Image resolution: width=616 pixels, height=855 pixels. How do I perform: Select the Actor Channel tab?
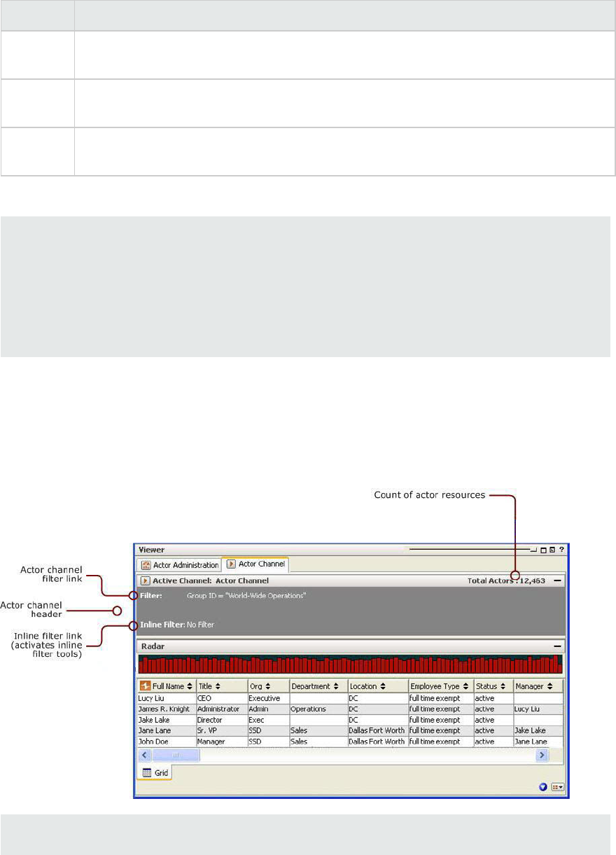click(x=255, y=564)
